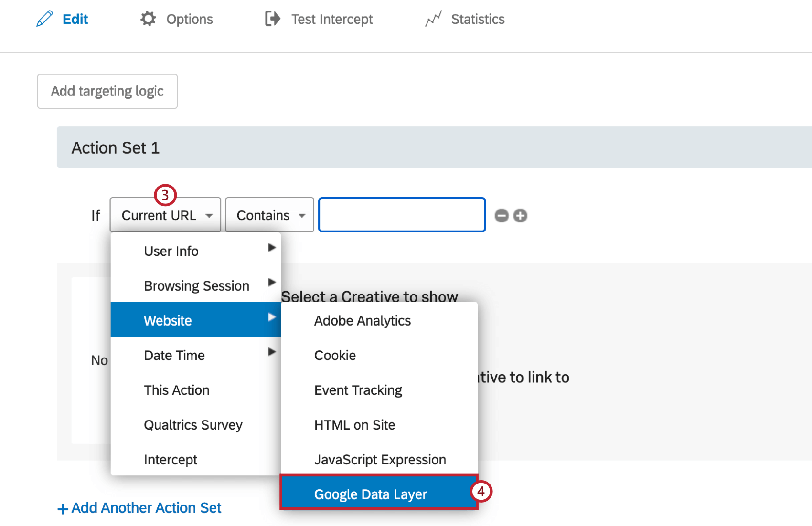Screen dimensions: 812x526
Task: Open Options with the gear icon
Action: 148,18
